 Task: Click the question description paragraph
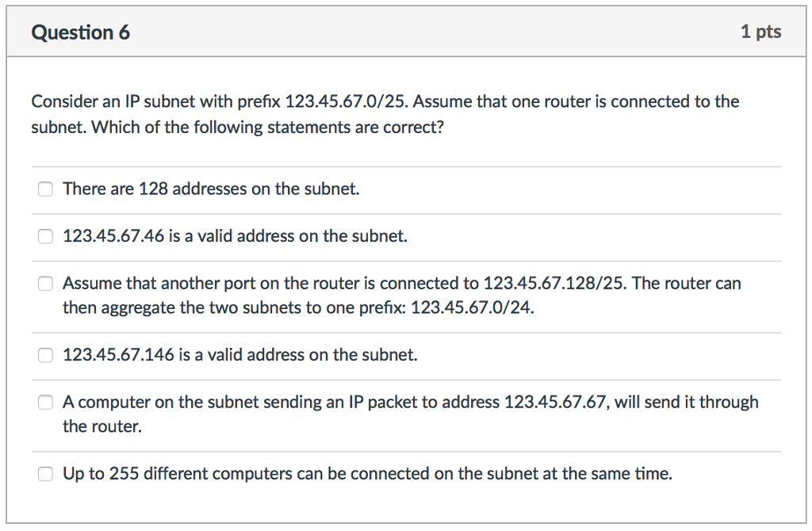coord(385,113)
